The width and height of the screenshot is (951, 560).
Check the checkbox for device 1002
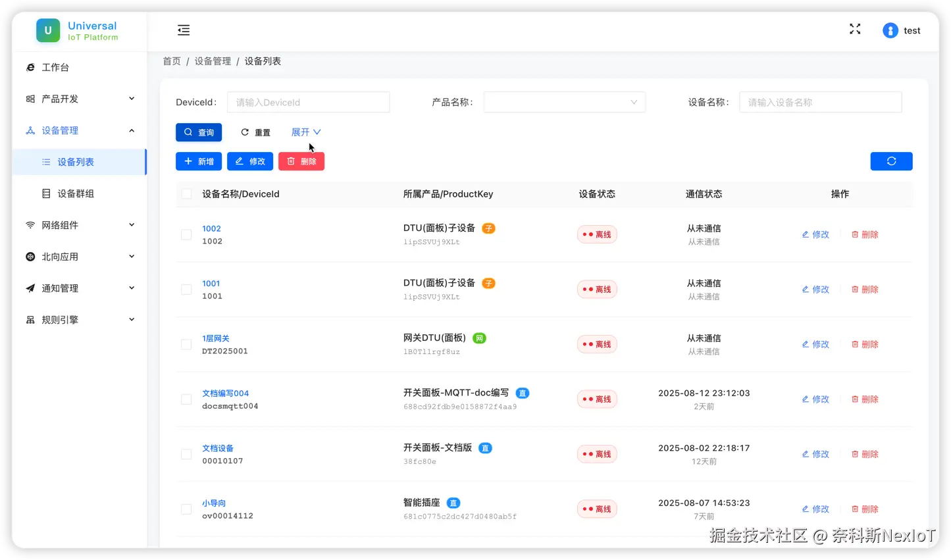coord(186,234)
